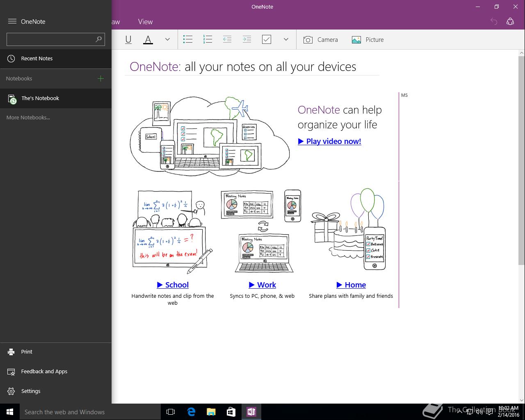The width and height of the screenshot is (525, 420).
Task: Apply font color with A icon
Action: click(148, 40)
